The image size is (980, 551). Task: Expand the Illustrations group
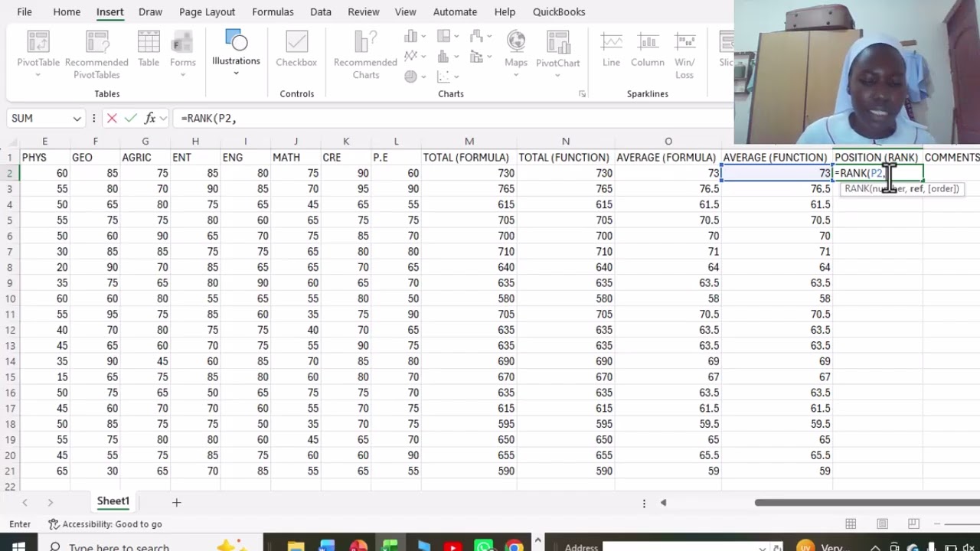click(236, 54)
